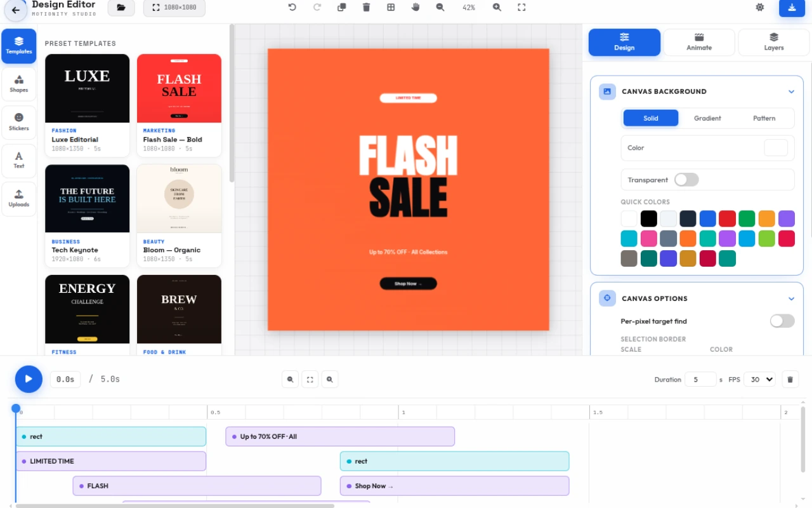
Task: Click the 0.0s current time field
Action: click(x=65, y=379)
